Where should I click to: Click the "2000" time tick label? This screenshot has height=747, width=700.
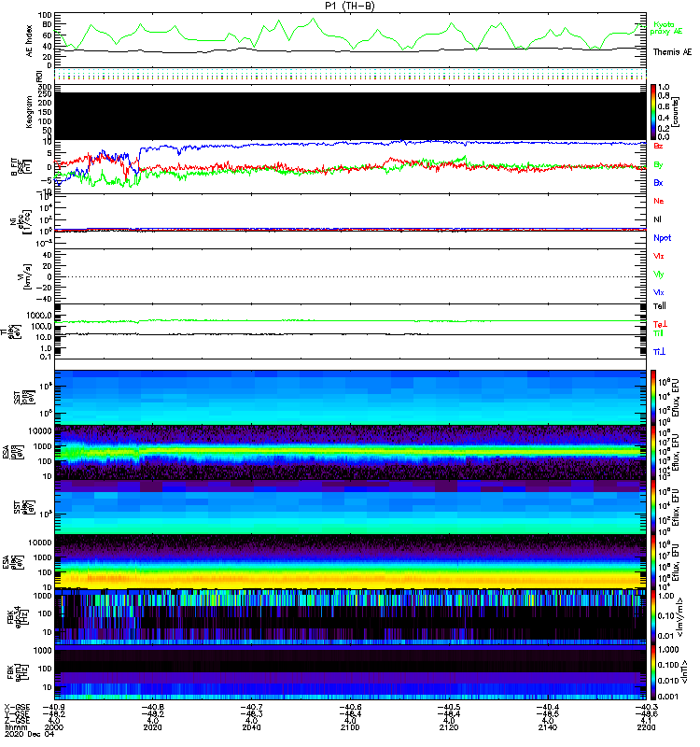click(x=54, y=727)
